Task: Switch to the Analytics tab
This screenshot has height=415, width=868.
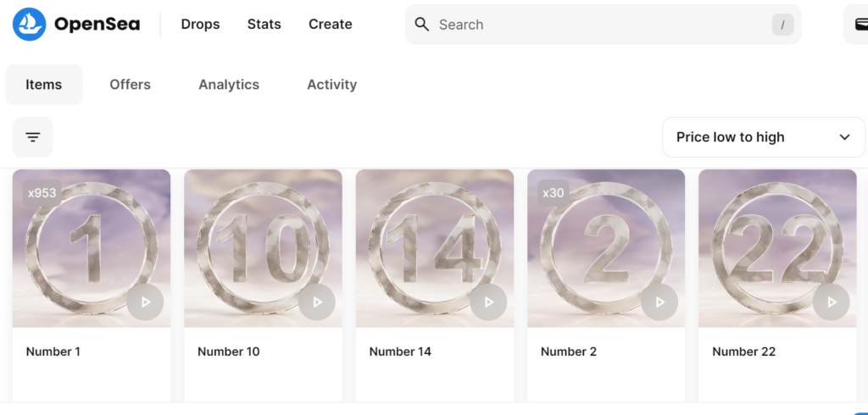Action: point(229,85)
